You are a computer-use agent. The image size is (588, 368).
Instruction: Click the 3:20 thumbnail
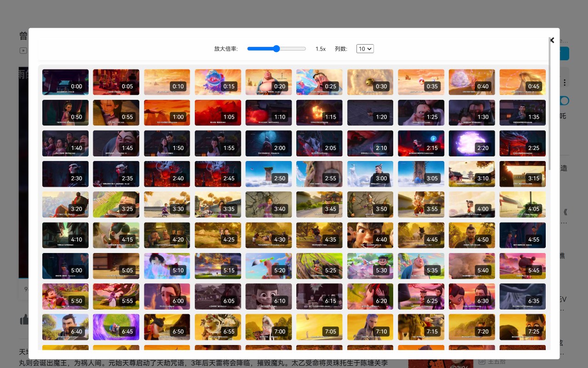(x=66, y=205)
